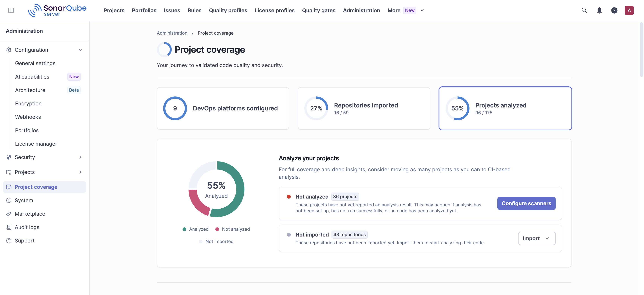Click the 55% projects analyzed ring
Screen dimensions: 644x295
[x=457, y=108]
